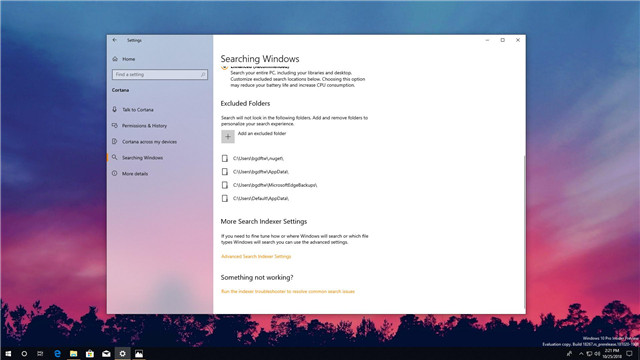Minimize the Settings window
Screen dimensions: 640x360
pyautogui.click(x=487, y=40)
